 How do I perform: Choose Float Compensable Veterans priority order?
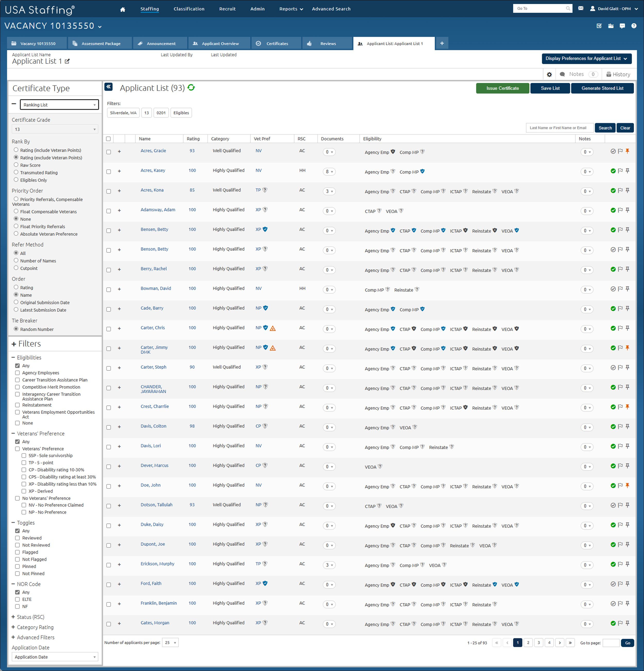16,211
